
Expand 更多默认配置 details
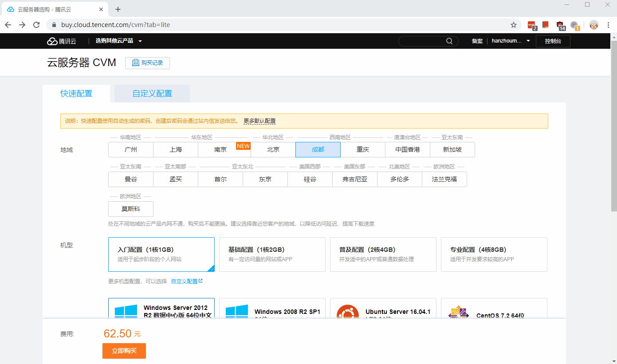259,121
